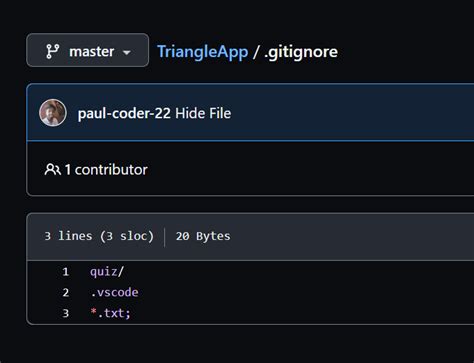Screen dimensions: 474x363
Task: Select line number 1
Action: coord(65,272)
